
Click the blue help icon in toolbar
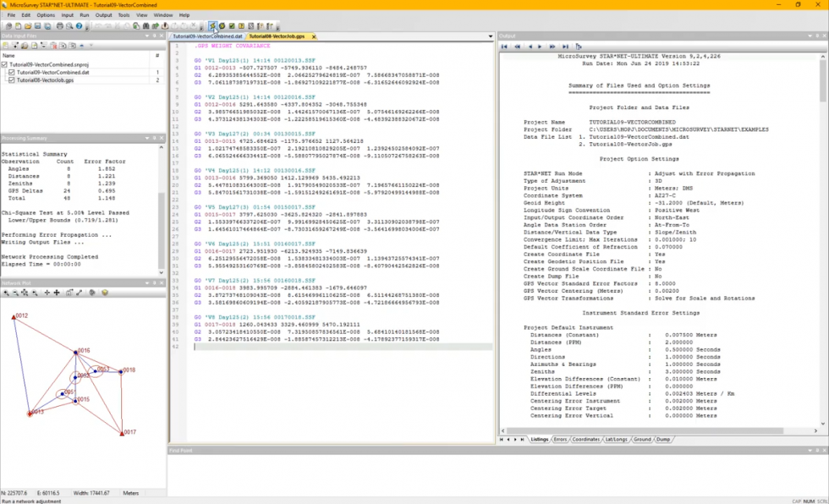(79, 26)
